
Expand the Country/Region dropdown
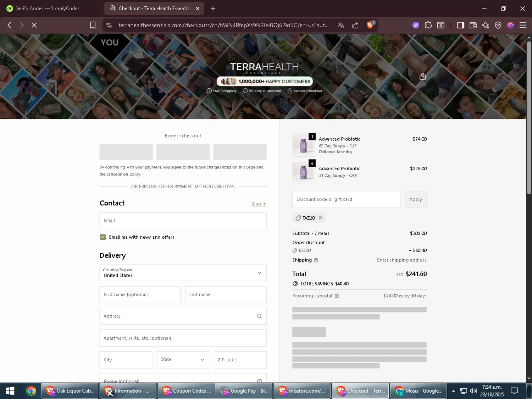[183, 273]
